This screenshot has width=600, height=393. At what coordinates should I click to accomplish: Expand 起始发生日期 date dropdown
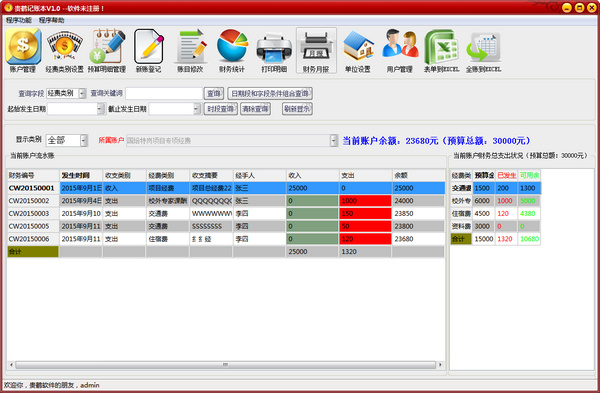pyautogui.click(x=100, y=109)
